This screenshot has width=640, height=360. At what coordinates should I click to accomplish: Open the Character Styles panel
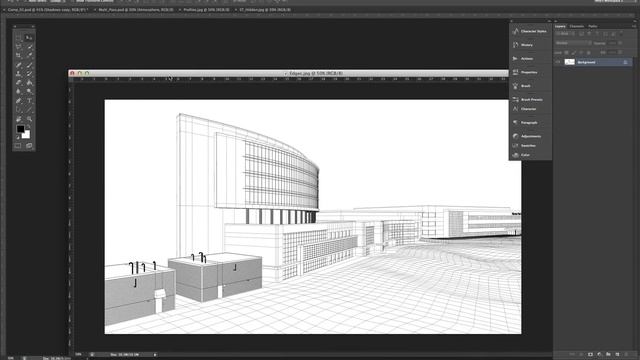point(530,31)
